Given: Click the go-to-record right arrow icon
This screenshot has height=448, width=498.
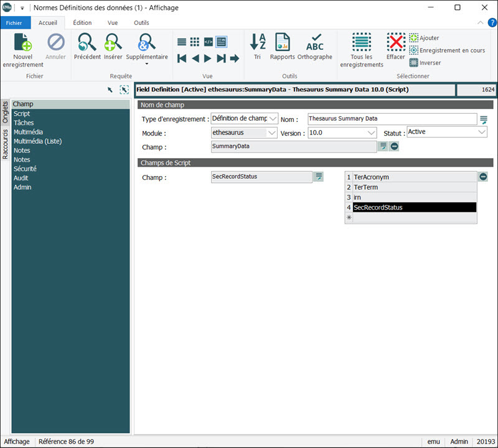Looking at the screenshot, I should pos(235,58).
